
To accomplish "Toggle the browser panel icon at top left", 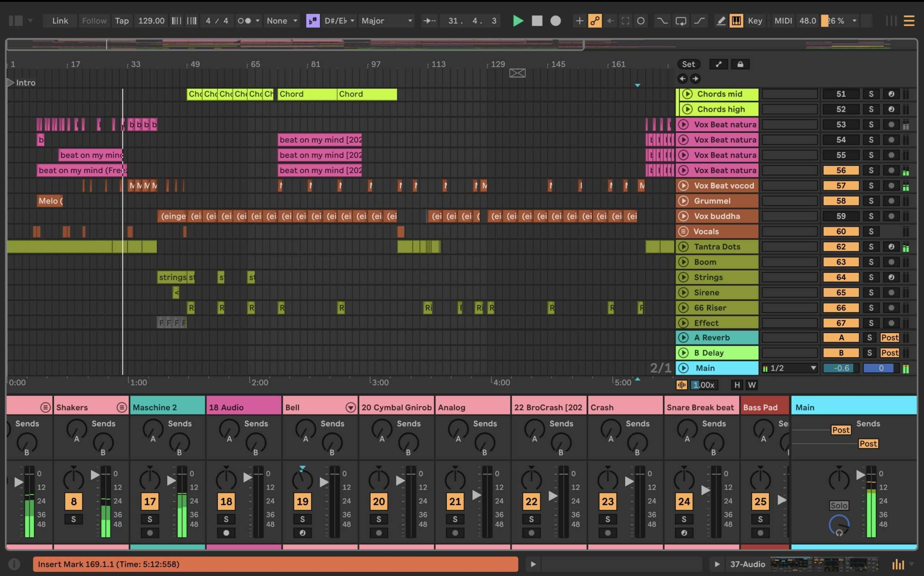I will pyautogui.click(x=16, y=21).
